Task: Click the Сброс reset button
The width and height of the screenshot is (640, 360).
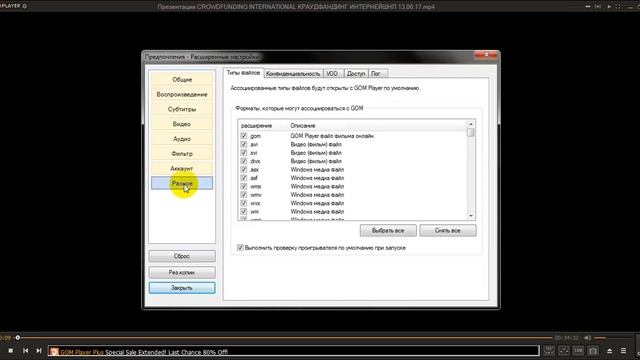Action: [x=182, y=256]
